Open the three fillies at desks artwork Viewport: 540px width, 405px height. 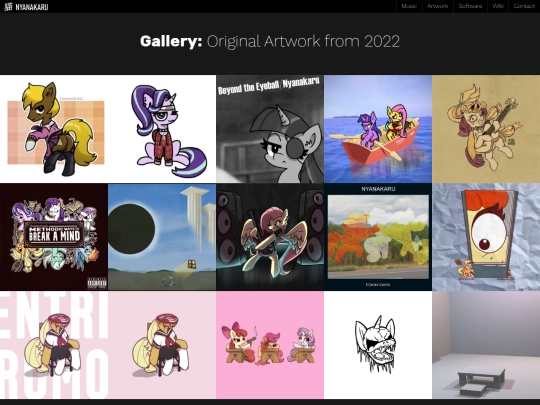tap(270, 345)
